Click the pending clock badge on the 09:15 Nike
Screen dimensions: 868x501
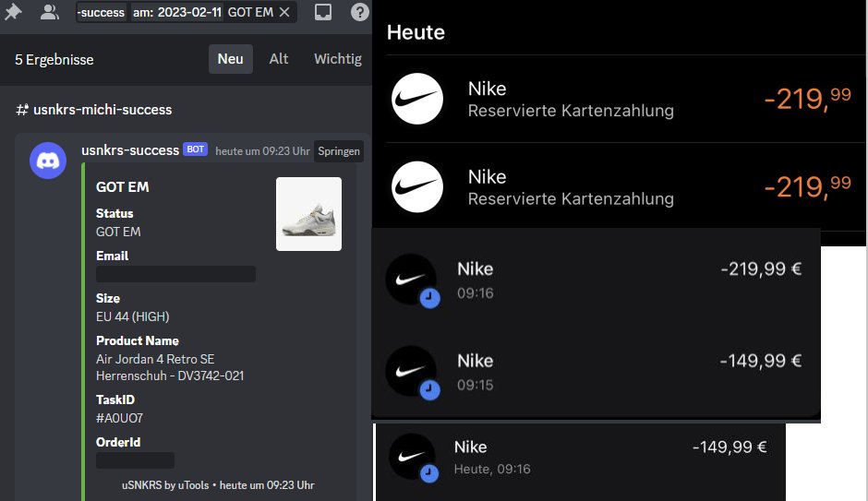[429, 390]
